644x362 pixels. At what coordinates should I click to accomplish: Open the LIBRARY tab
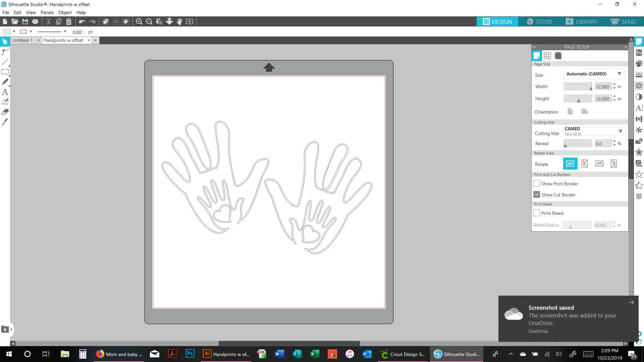tap(581, 21)
